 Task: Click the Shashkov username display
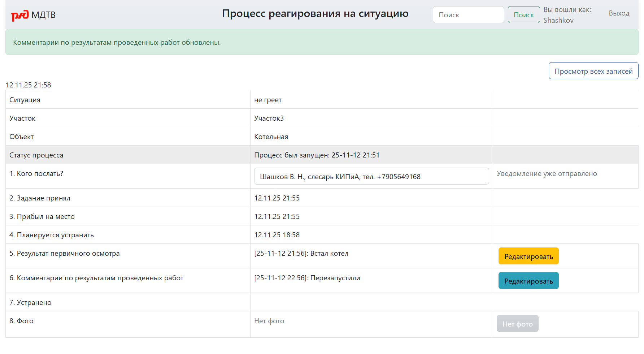click(x=558, y=20)
